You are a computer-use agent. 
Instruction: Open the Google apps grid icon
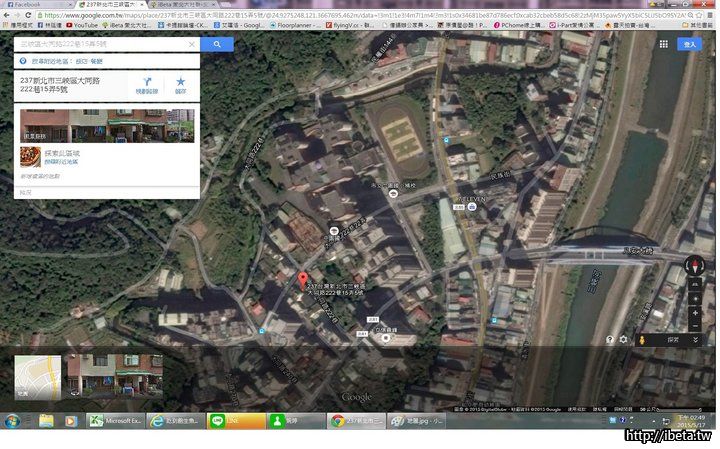point(664,44)
